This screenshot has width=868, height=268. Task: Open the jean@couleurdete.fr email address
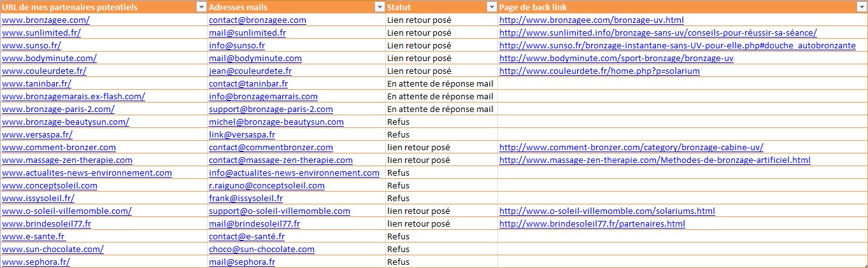250,71
